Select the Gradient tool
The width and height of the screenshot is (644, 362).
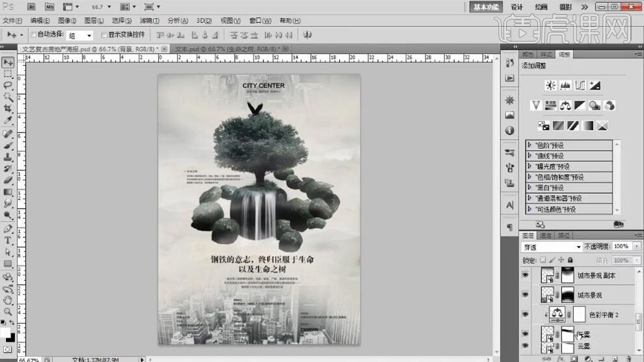(x=8, y=192)
